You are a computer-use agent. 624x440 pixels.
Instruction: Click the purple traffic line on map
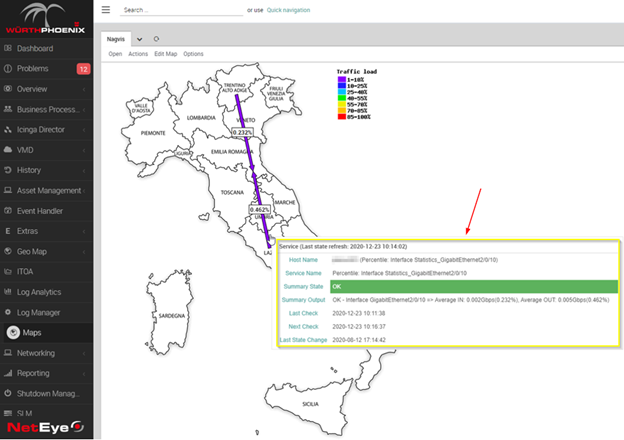tap(252, 169)
